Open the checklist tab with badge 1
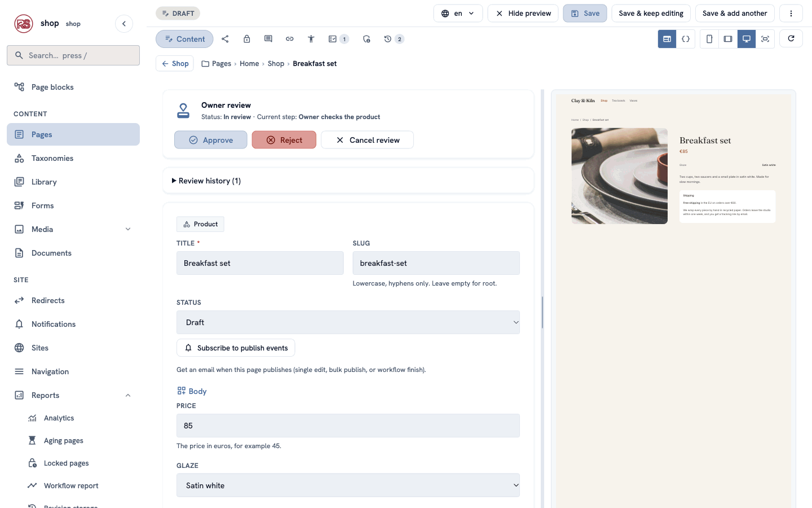Viewport: 812px width, 508px height. (338, 39)
